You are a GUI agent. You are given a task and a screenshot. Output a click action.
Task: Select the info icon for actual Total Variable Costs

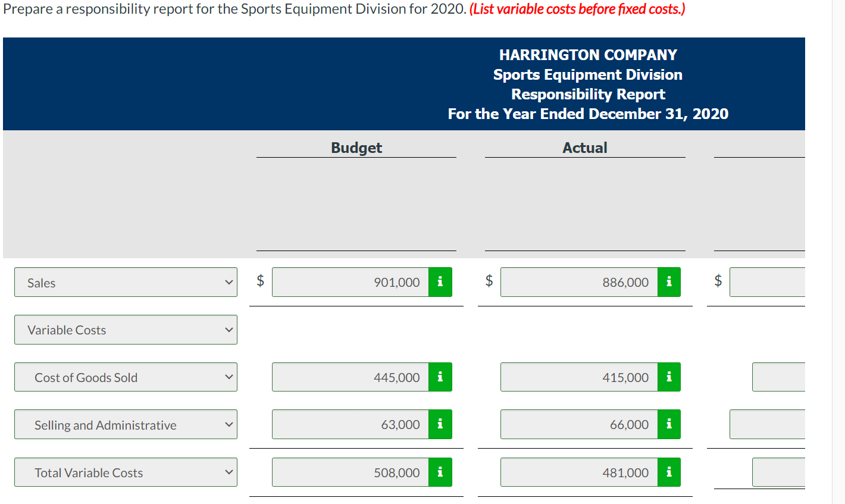pyautogui.click(x=669, y=472)
